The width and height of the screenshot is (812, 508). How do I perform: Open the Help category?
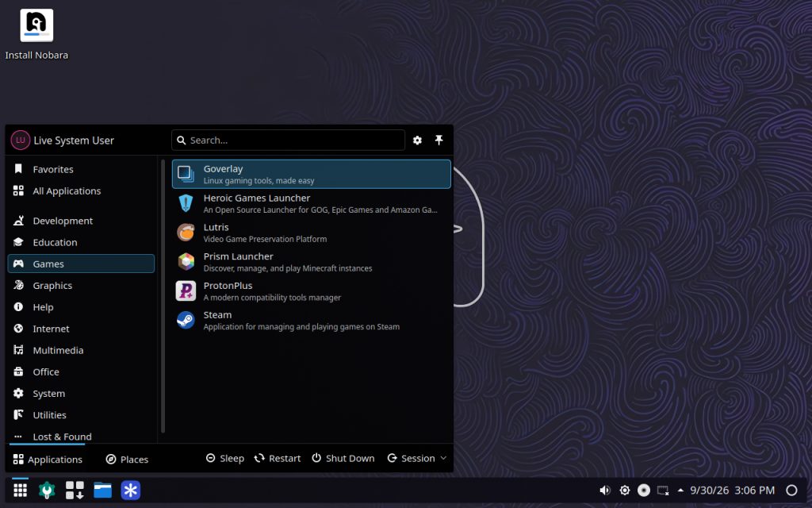(81, 307)
